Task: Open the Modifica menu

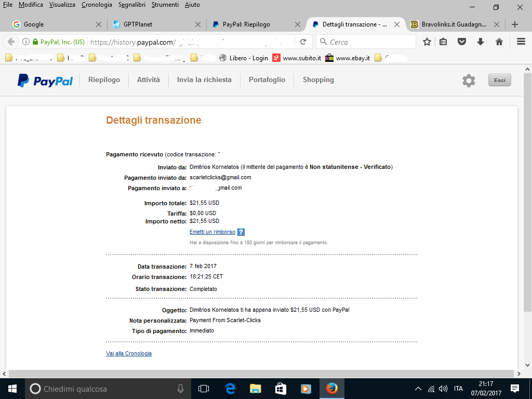Action: coord(31,5)
